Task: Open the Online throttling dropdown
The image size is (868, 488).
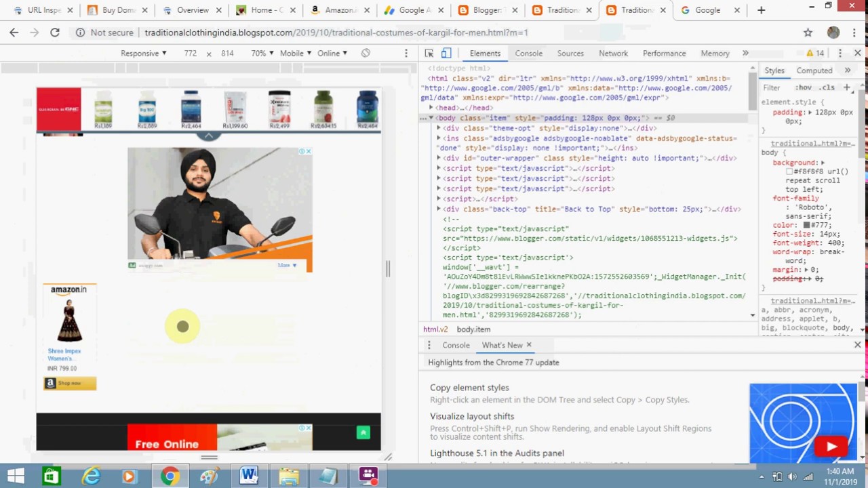Action: click(x=333, y=53)
